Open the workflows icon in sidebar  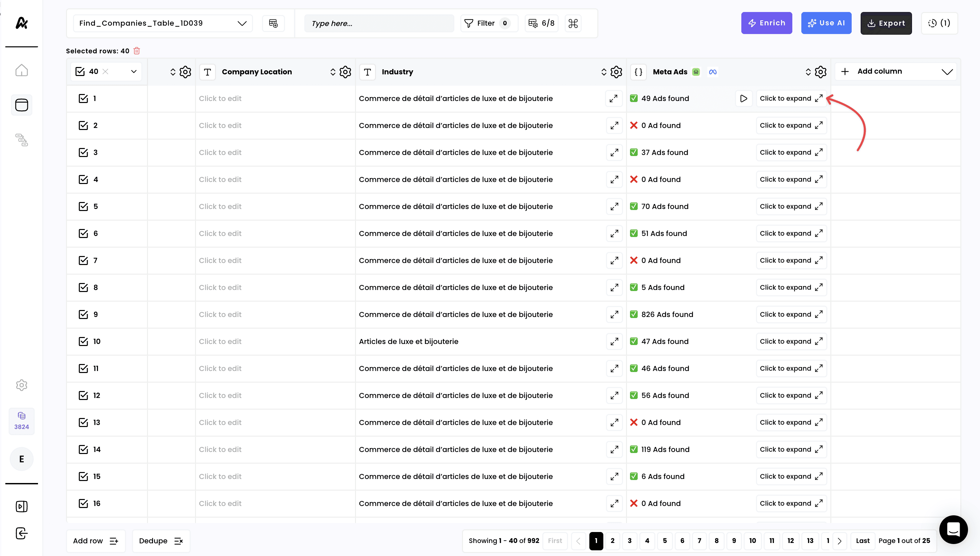pyautogui.click(x=21, y=140)
